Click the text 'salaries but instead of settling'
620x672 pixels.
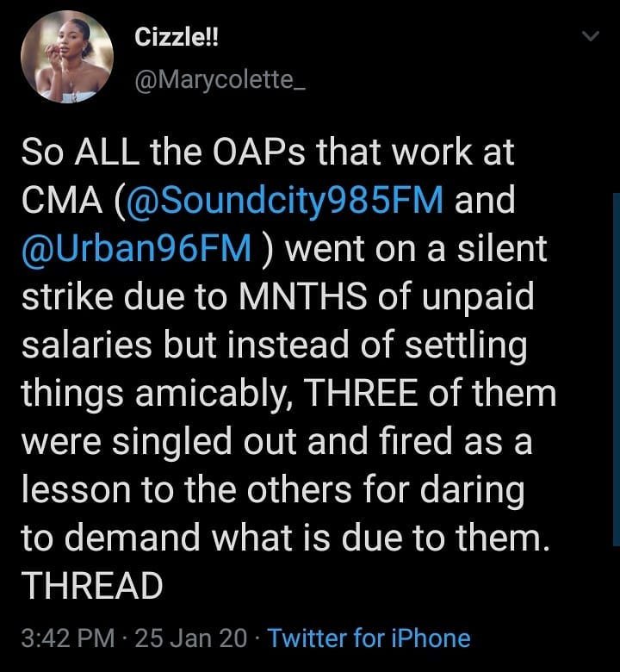(274, 345)
